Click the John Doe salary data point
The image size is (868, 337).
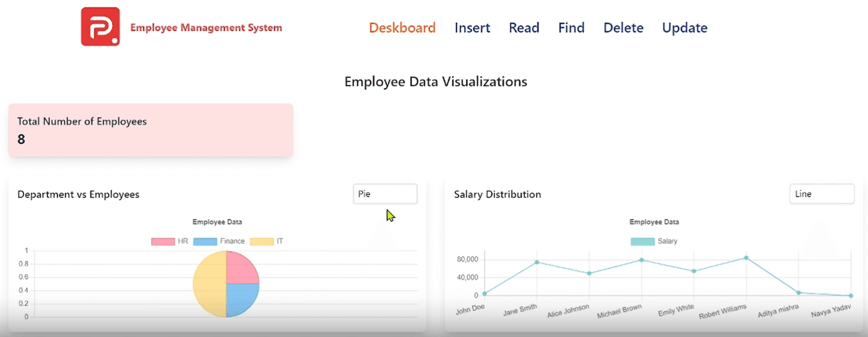(x=484, y=294)
